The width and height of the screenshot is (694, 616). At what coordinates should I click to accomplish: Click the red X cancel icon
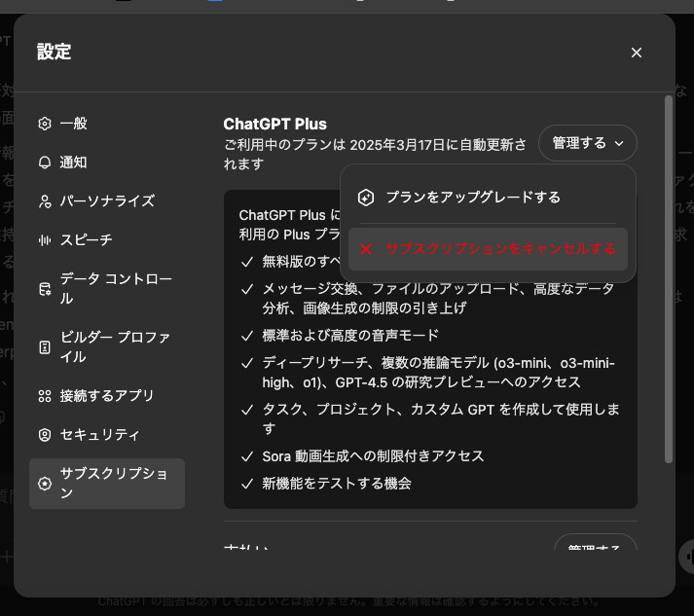click(366, 249)
